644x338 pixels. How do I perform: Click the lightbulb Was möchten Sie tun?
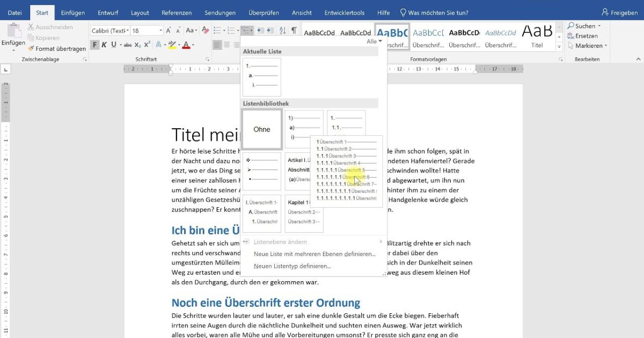coord(403,12)
